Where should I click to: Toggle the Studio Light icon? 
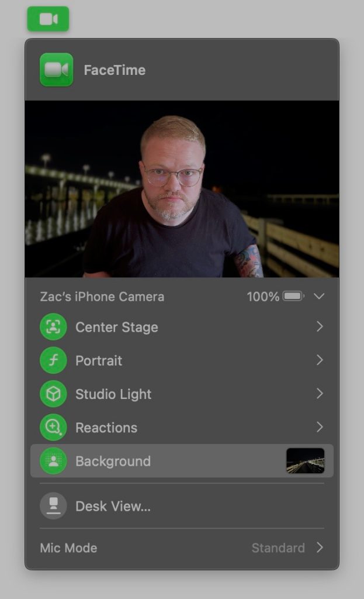coord(53,394)
